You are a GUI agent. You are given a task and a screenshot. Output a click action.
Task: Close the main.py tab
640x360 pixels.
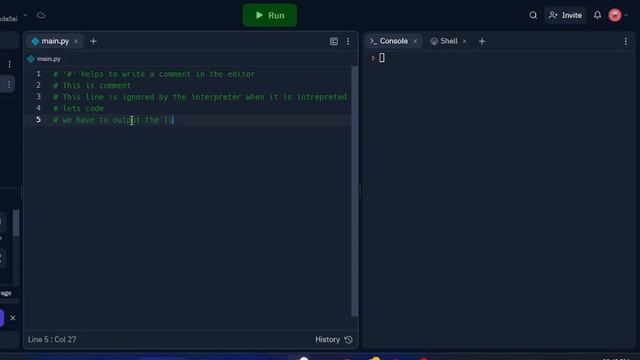click(76, 42)
